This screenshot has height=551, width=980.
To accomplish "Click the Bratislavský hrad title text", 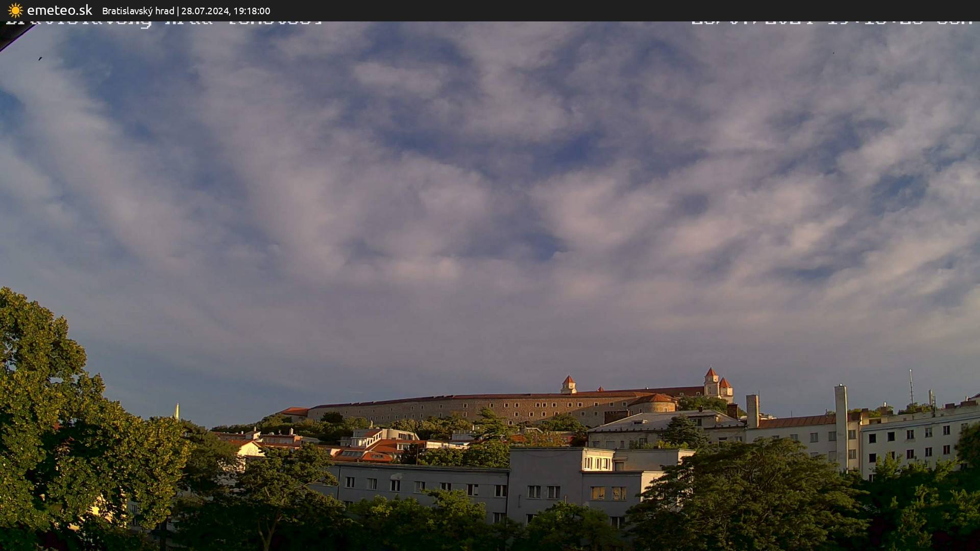I will 138,11.
